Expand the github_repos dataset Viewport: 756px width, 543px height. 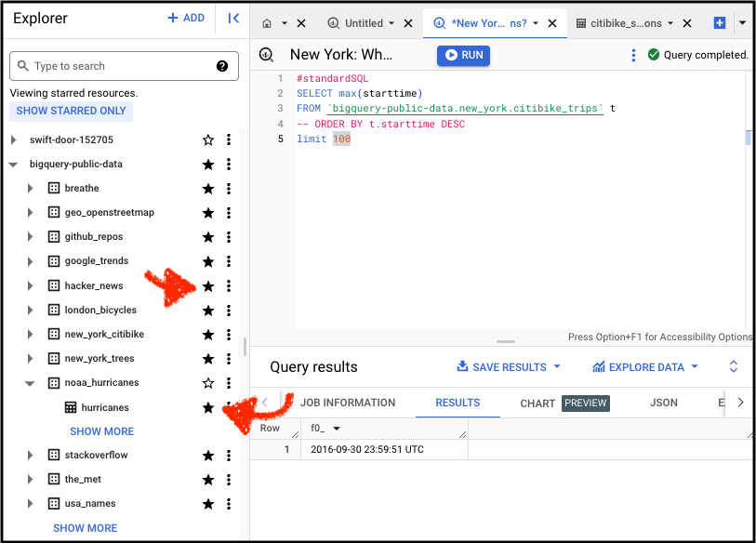pyautogui.click(x=30, y=237)
